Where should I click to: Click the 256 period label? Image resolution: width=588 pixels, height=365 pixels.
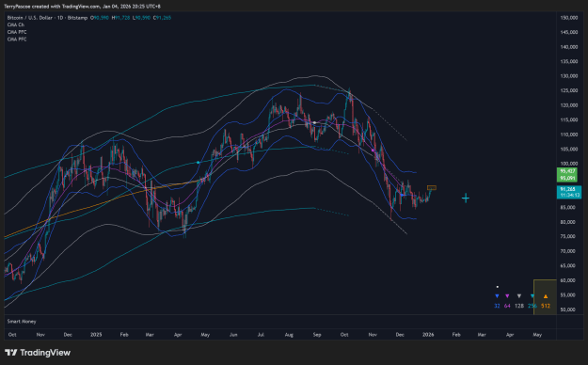click(x=532, y=306)
